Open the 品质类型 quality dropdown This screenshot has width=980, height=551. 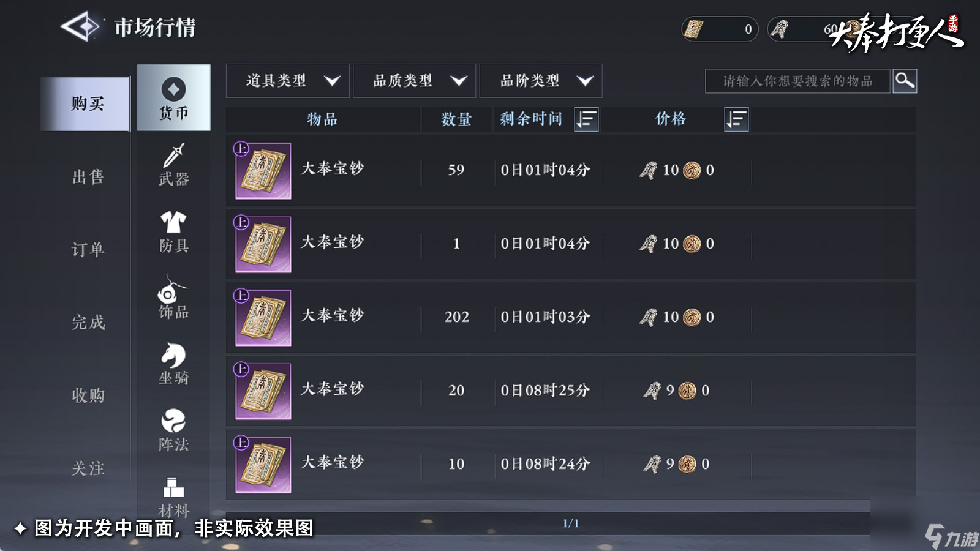(x=415, y=81)
